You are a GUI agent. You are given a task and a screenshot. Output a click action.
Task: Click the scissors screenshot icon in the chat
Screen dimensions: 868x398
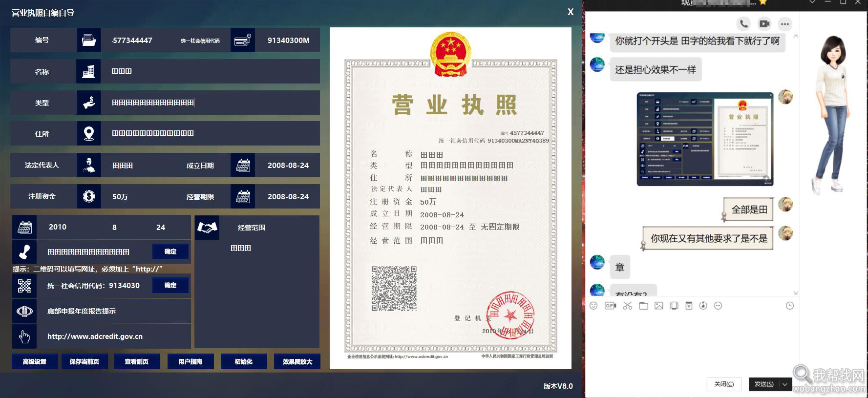628,306
